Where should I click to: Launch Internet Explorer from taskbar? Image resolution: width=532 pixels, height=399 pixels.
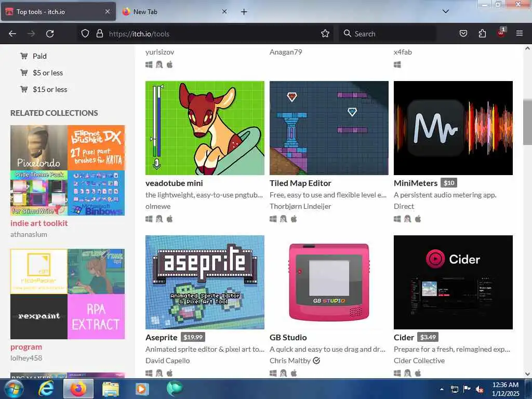tap(46, 389)
